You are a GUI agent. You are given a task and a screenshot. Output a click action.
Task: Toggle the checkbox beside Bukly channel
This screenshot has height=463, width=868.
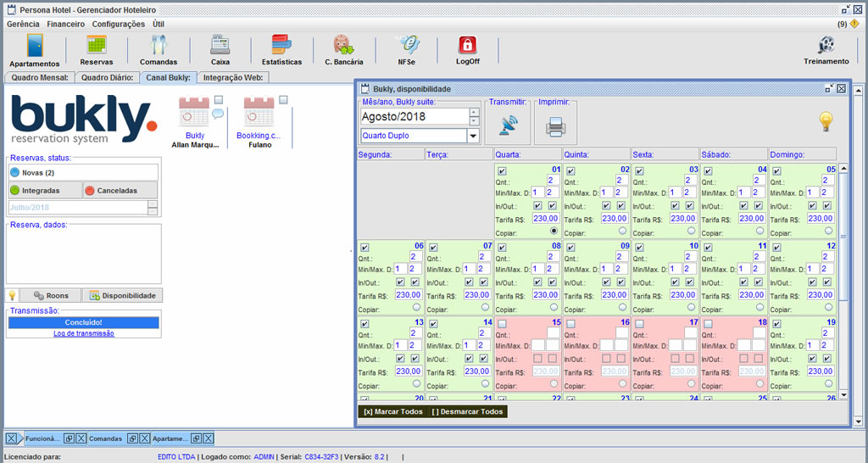(x=219, y=100)
